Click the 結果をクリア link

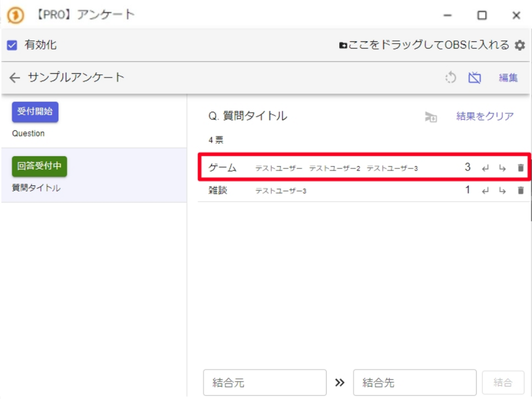(x=485, y=116)
